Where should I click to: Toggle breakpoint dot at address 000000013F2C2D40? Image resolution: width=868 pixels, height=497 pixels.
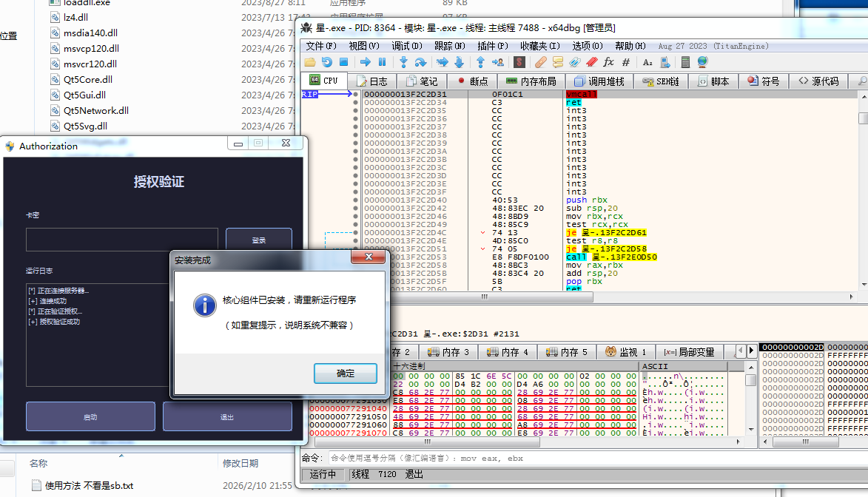[356, 200]
